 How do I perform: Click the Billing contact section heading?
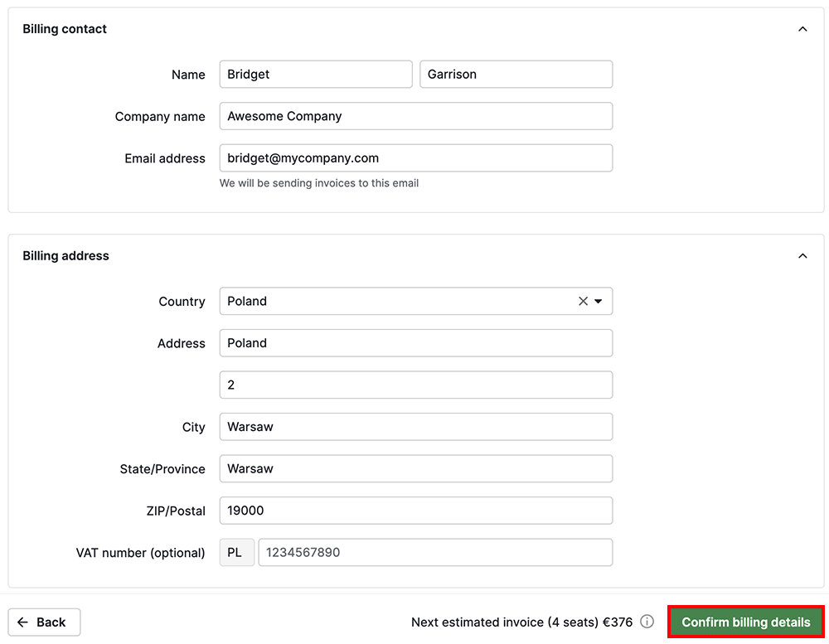point(65,29)
